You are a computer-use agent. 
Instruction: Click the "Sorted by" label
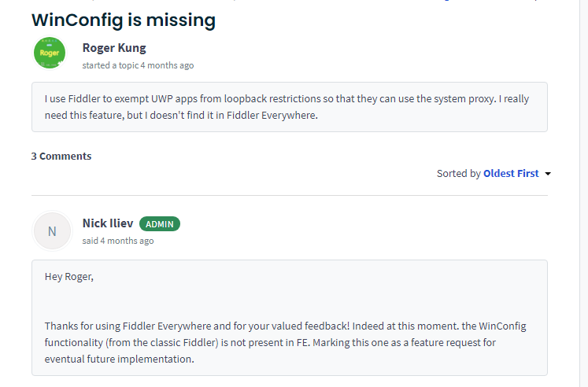(x=458, y=174)
